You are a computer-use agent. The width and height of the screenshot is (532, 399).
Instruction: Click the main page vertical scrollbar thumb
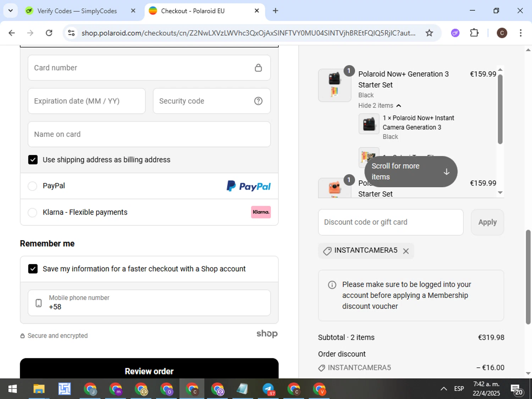(x=528, y=277)
